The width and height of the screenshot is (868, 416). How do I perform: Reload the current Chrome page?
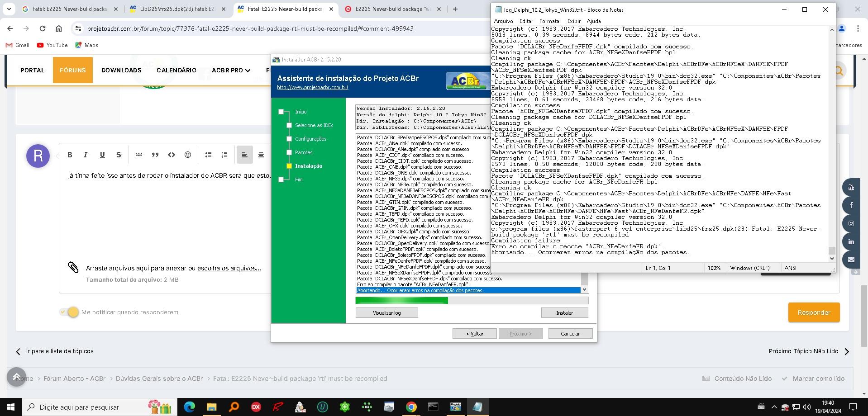(43, 28)
